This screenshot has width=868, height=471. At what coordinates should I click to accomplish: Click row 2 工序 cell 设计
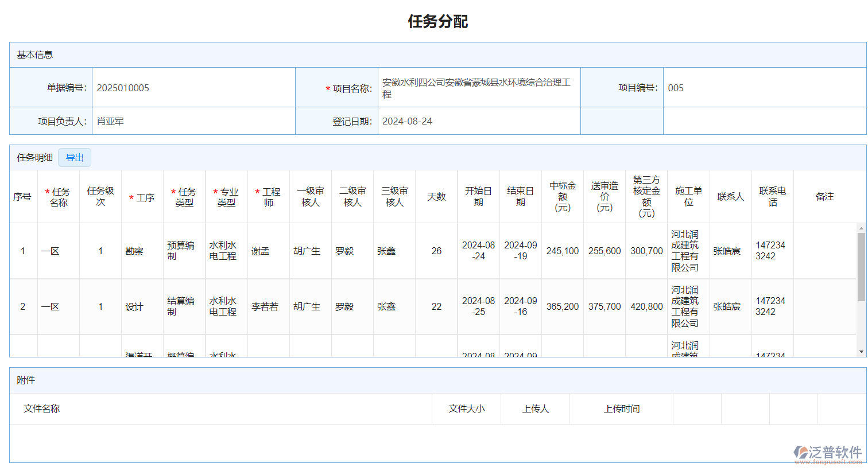pyautogui.click(x=134, y=307)
